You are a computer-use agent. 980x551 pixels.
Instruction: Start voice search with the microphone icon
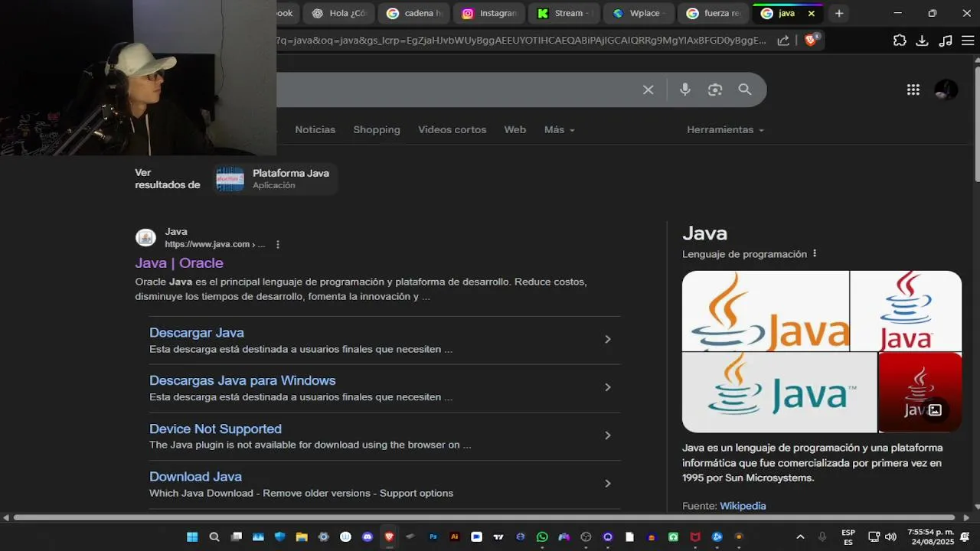tap(684, 90)
